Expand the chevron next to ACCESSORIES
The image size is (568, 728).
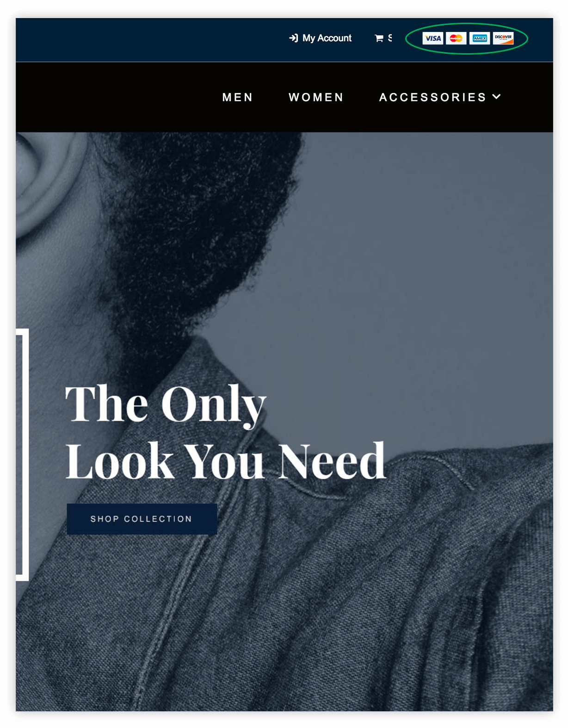497,97
